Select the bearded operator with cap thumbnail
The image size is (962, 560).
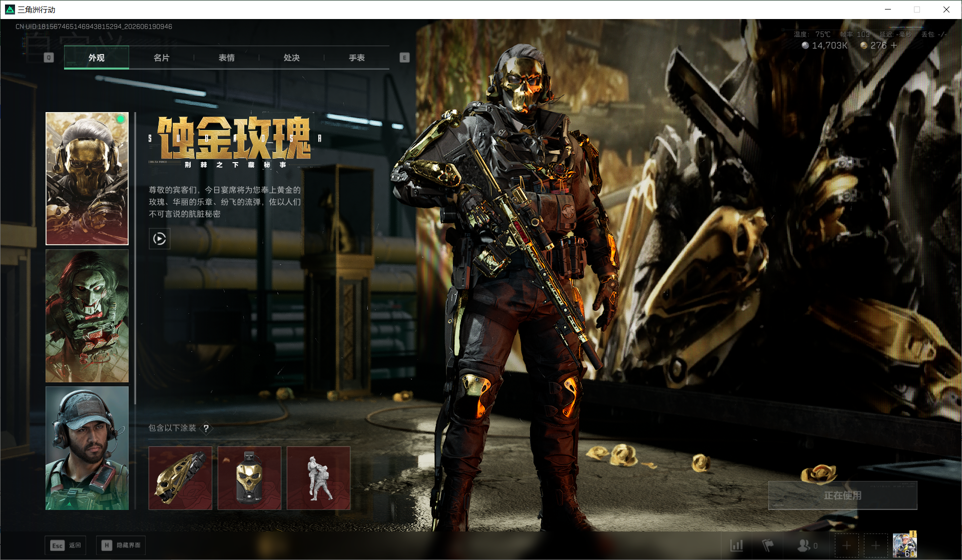(x=87, y=448)
